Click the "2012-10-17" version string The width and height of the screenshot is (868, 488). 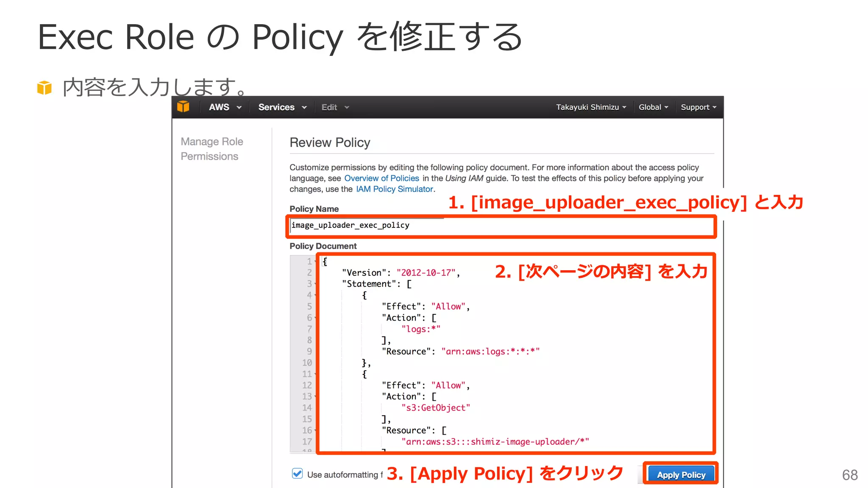tap(426, 273)
